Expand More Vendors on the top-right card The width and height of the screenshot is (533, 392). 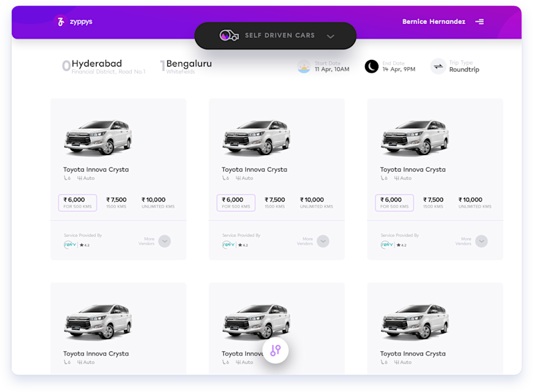[481, 241]
